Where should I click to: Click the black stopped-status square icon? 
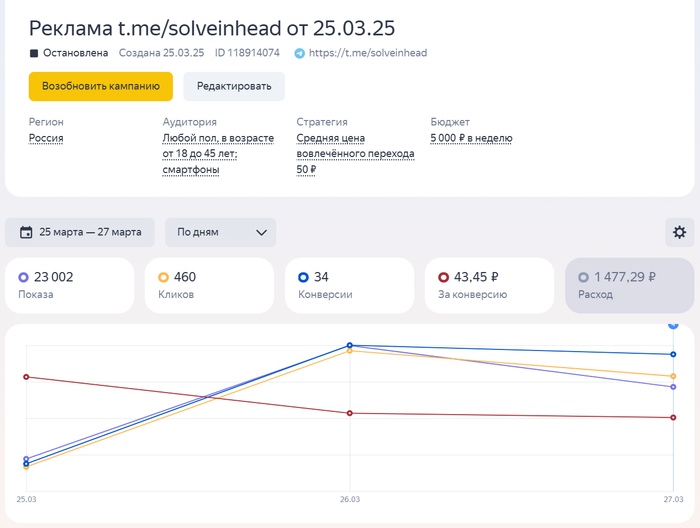(33, 53)
